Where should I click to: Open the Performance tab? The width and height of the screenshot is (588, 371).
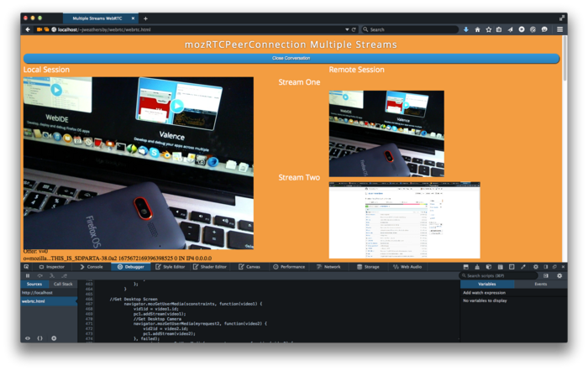click(289, 267)
